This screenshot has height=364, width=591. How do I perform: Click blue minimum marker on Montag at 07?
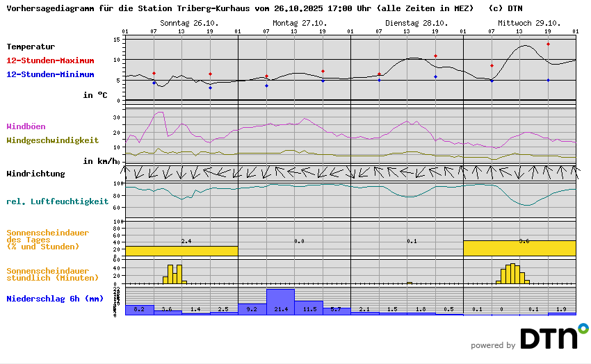tap(266, 85)
